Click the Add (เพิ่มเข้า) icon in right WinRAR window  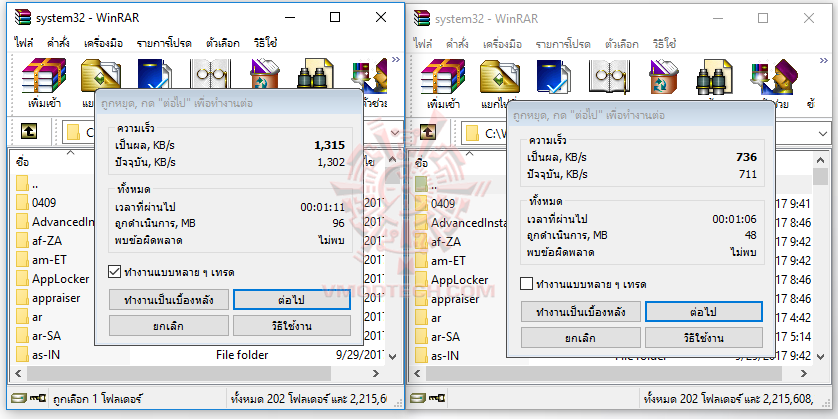pos(443,76)
